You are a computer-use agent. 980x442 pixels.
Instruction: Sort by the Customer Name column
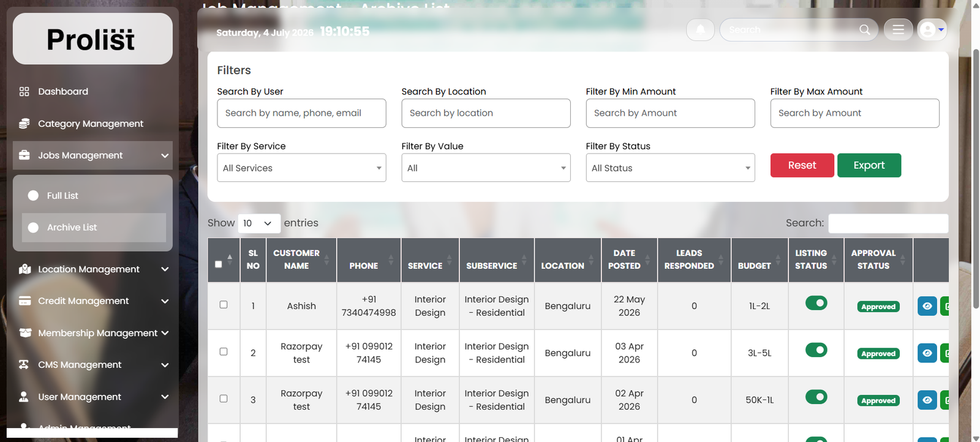pyautogui.click(x=301, y=260)
